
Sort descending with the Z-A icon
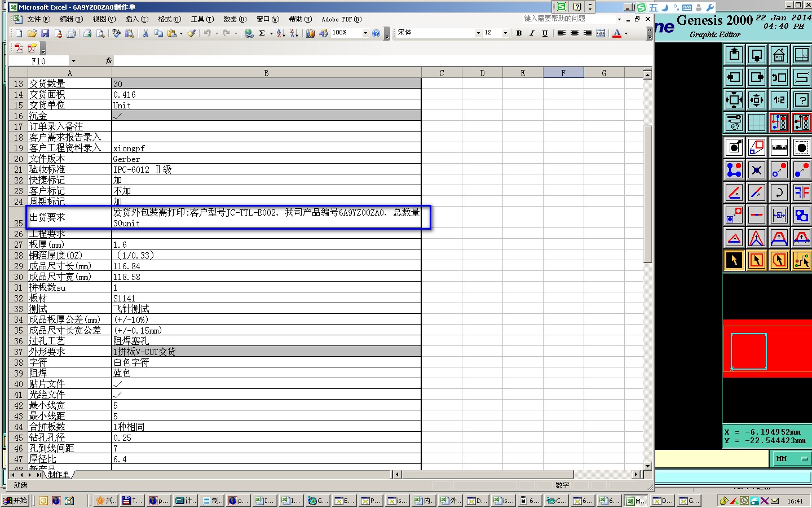294,33
